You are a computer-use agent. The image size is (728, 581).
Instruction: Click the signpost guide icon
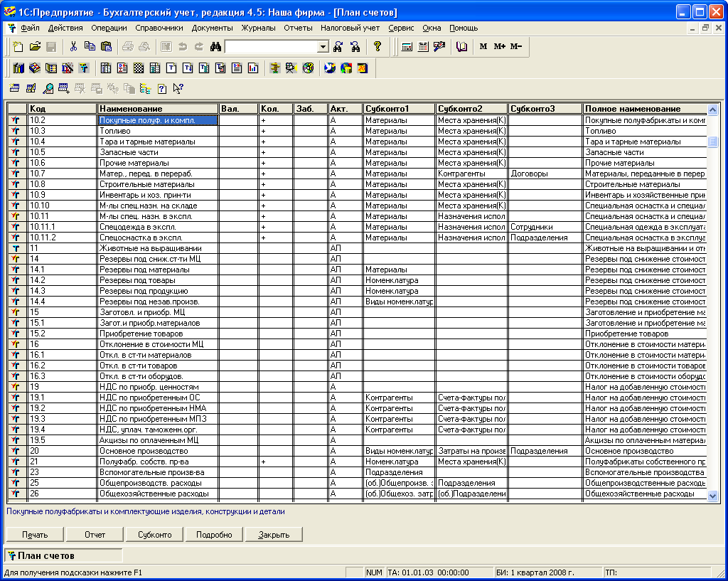[x=275, y=68]
